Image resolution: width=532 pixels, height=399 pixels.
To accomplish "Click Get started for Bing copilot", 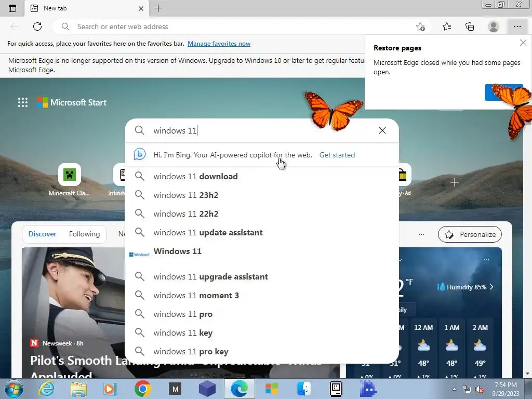I will (x=337, y=155).
